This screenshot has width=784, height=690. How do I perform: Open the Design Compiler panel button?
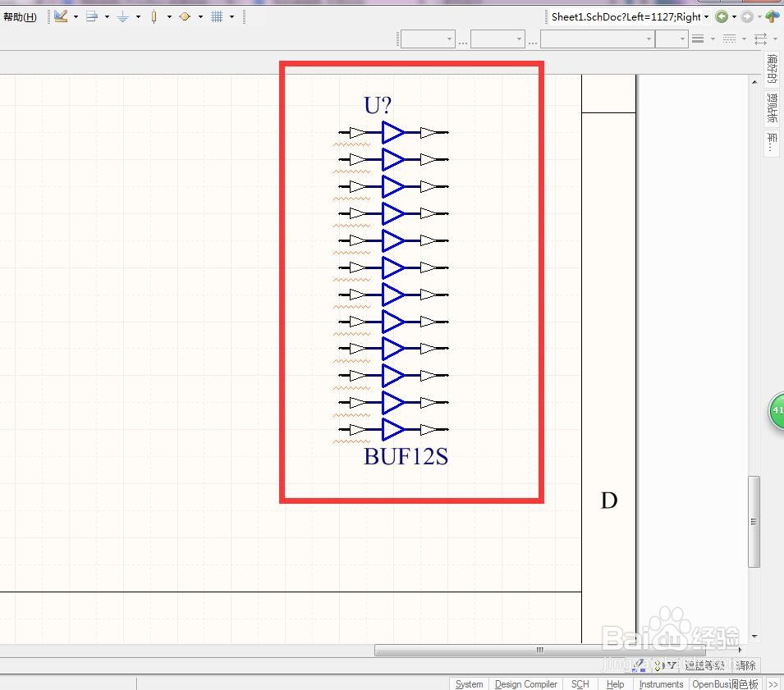526,684
